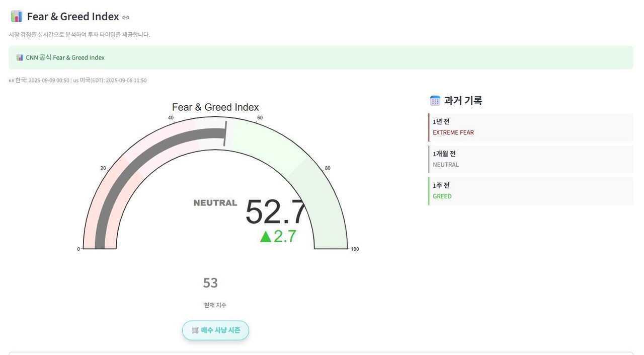Viewport: 644px width, 355px height.
Task: Click the KR flag label before the Korean timestamp
Action: pos(10,80)
